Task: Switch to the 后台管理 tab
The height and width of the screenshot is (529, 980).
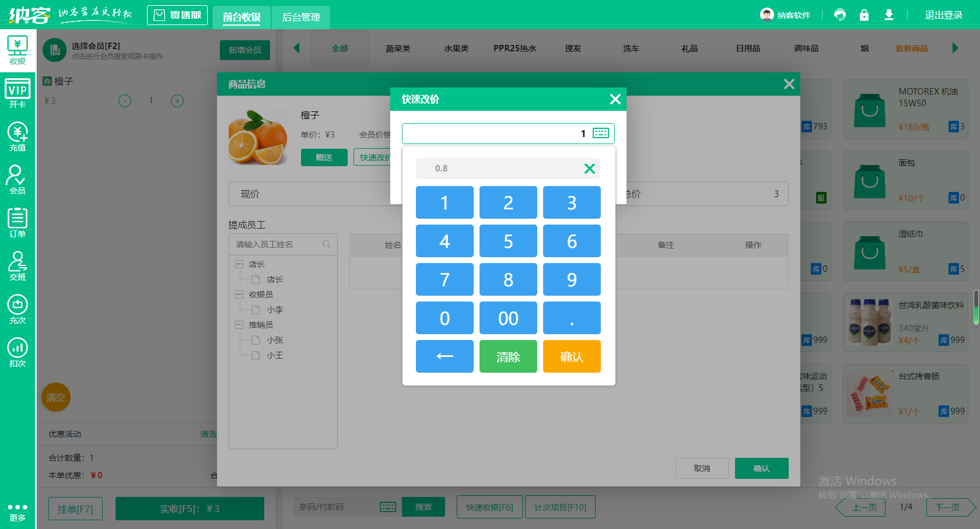Action: coord(301,17)
